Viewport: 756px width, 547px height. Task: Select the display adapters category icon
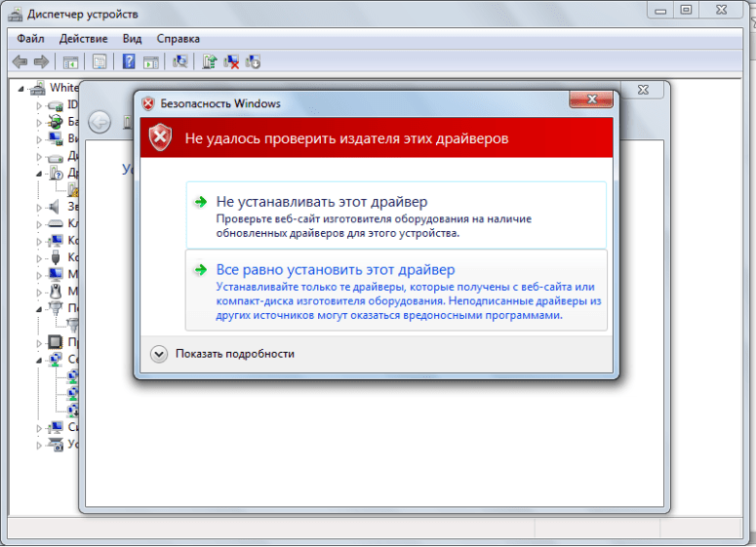[56, 138]
